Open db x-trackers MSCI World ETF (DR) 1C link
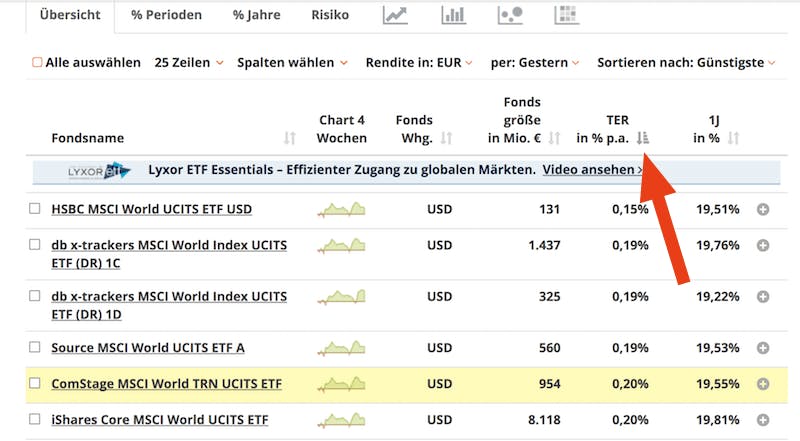Viewport: 800px width, 441px height. (169, 254)
